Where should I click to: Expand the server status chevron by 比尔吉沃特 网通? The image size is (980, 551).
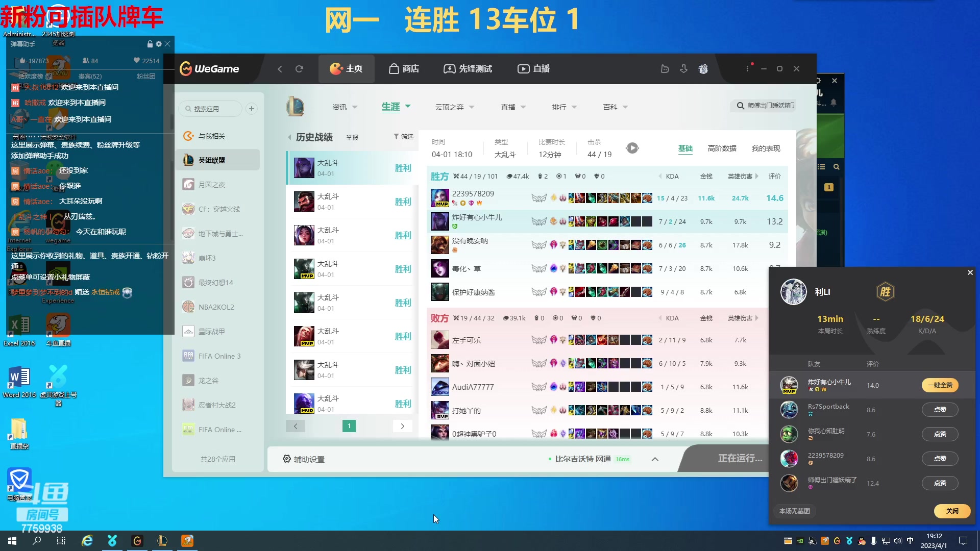coord(655,459)
